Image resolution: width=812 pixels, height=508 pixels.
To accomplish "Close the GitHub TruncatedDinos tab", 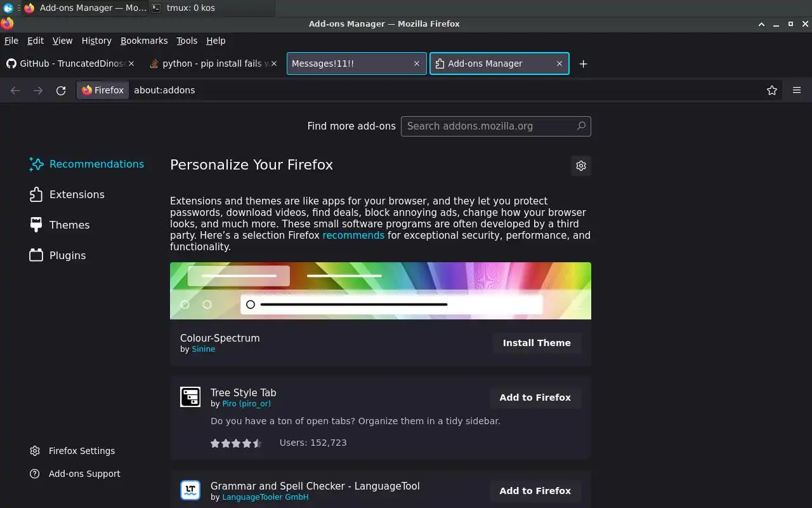I will pos(132,63).
